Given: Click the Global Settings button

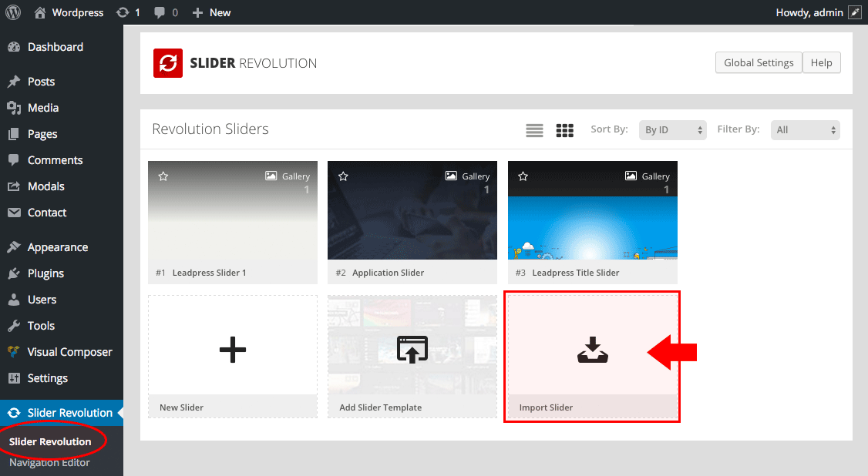Looking at the screenshot, I should 759,62.
